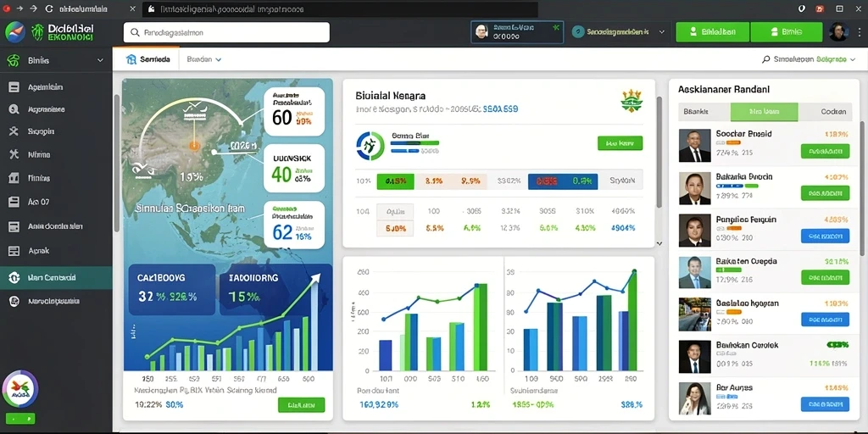Click the circular green-blue progress icon

tap(370, 146)
